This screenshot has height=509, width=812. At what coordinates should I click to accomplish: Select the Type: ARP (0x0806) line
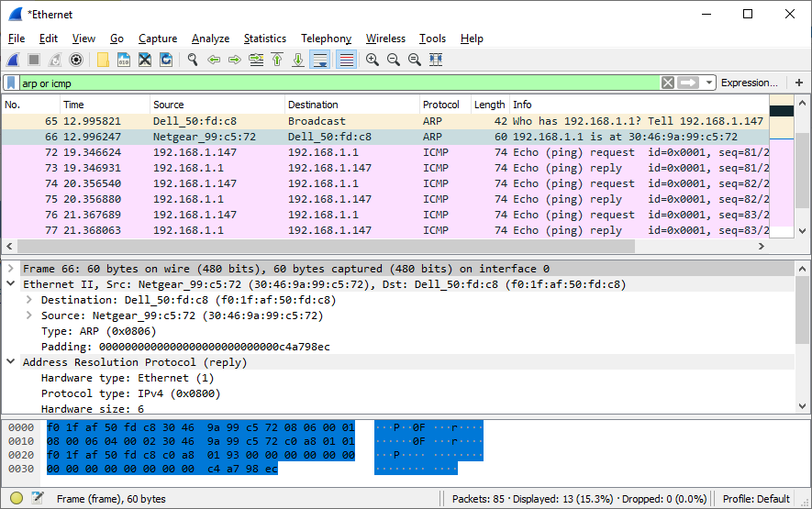point(98,331)
